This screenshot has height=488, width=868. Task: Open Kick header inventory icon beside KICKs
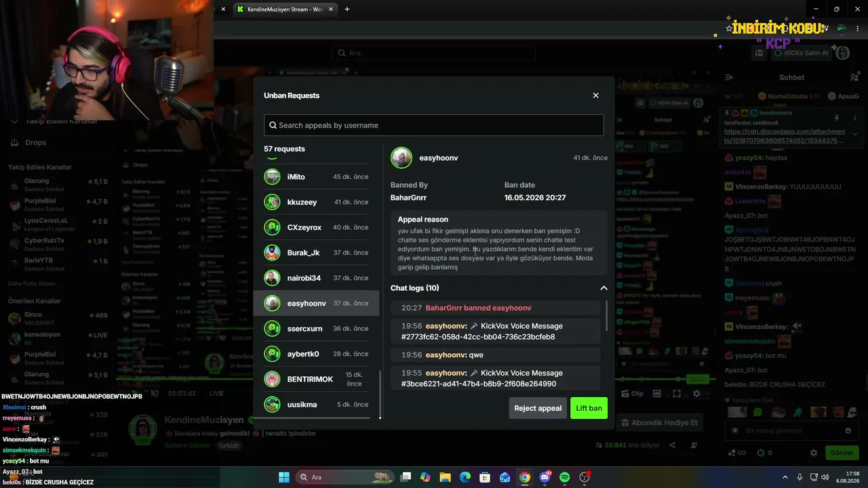[x=759, y=53]
